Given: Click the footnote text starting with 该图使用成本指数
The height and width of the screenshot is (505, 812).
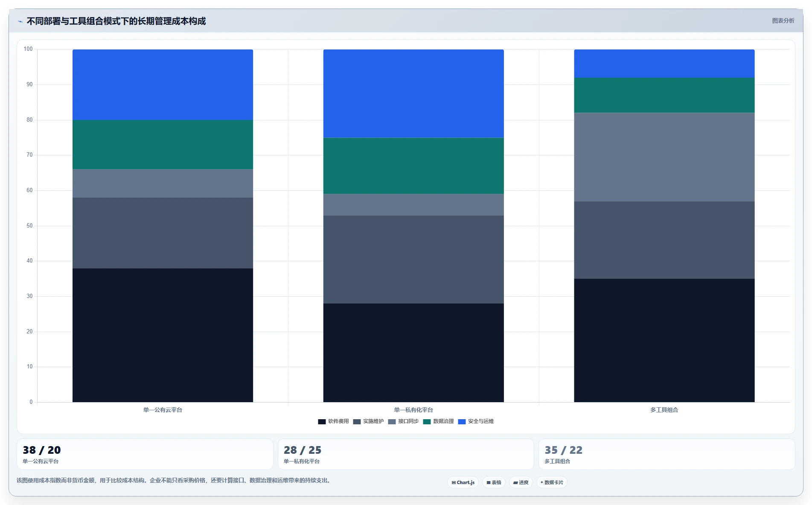Looking at the screenshot, I should coord(174,481).
